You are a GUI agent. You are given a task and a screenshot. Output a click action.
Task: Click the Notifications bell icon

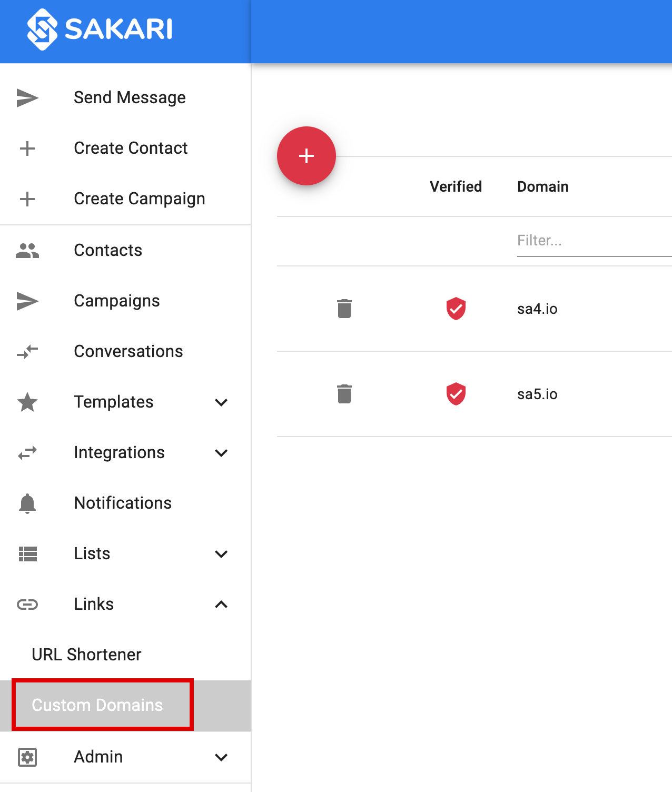(x=27, y=503)
